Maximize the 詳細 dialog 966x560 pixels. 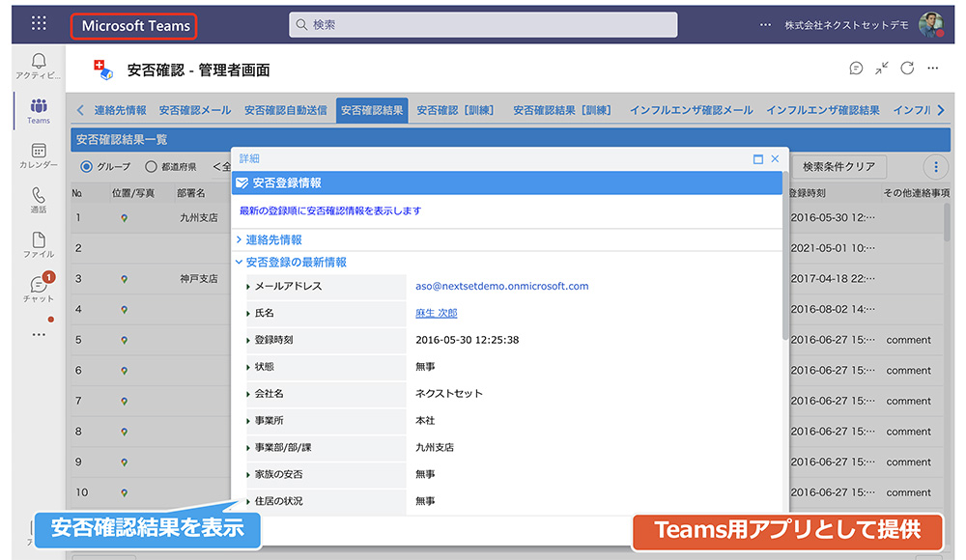pyautogui.click(x=757, y=159)
